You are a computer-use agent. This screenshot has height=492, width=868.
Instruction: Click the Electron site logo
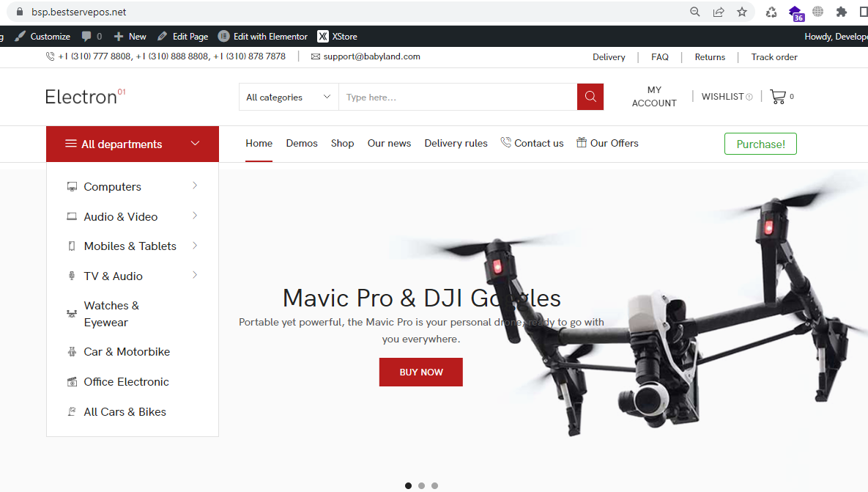coord(85,97)
